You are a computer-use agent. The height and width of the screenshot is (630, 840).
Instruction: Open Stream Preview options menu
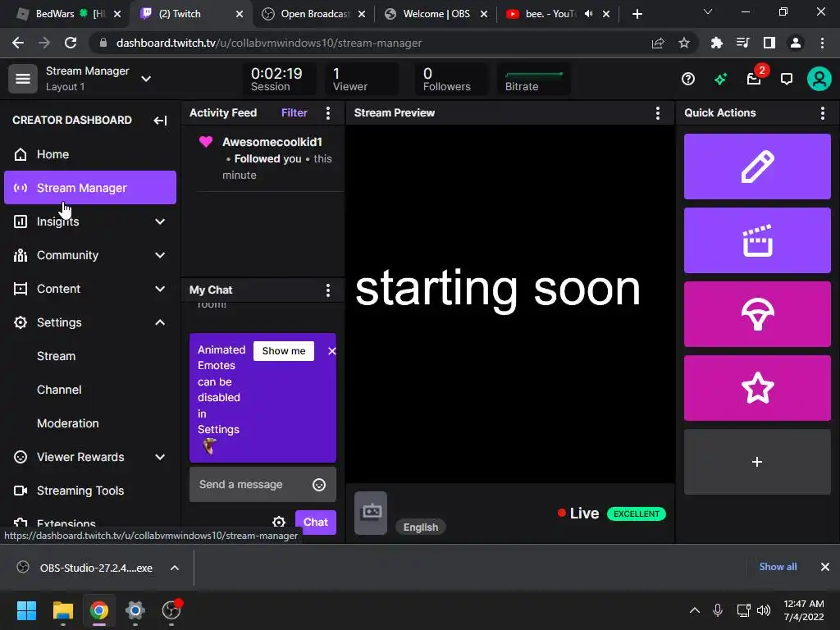point(657,112)
